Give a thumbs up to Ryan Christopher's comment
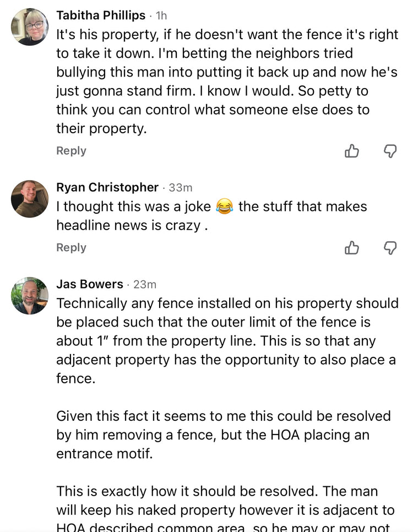The width and height of the screenshot is (413, 532). point(351,248)
